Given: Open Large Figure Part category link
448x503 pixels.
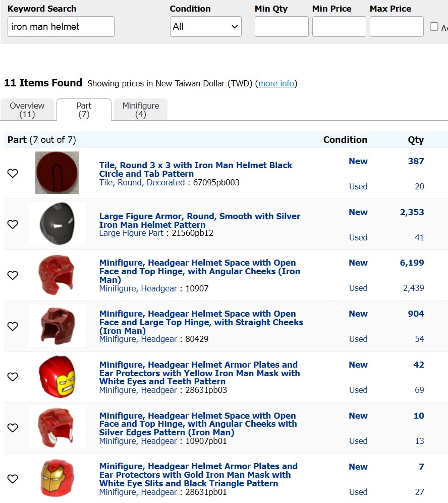Looking at the screenshot, I should pyautogui.click(x=131, y=233).
